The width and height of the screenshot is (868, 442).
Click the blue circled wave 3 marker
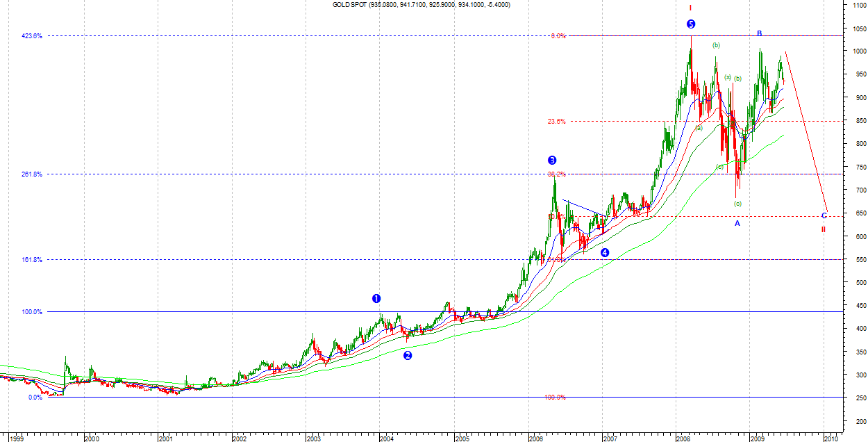click(552, 160)
